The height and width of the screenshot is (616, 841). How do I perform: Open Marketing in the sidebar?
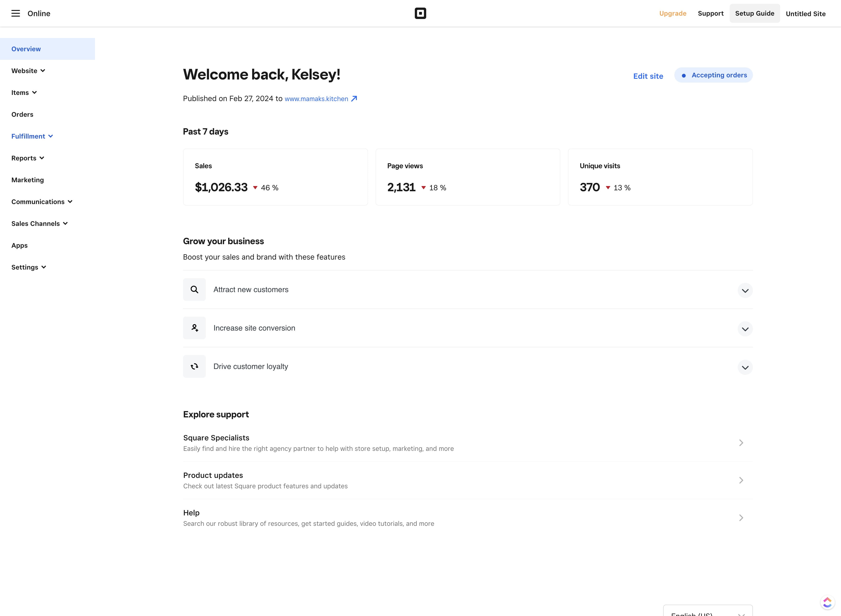point(28,180)
